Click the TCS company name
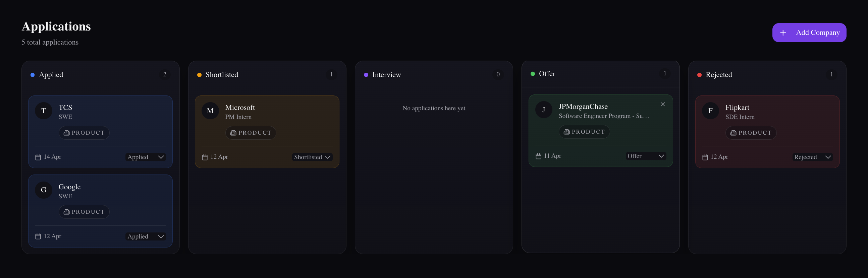 point(65,108)
